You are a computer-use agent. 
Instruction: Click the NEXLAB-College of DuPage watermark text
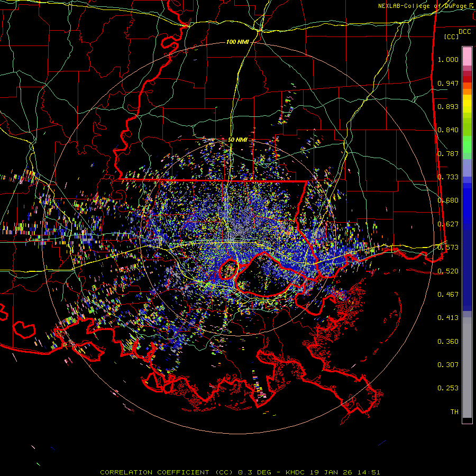[x=426, y=6]
